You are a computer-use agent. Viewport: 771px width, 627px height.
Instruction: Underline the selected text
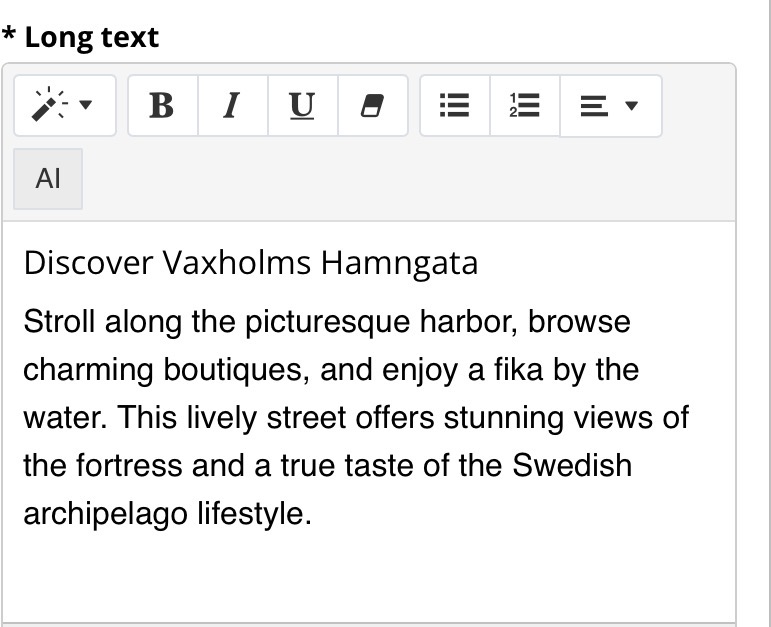[x=302, y=105]
